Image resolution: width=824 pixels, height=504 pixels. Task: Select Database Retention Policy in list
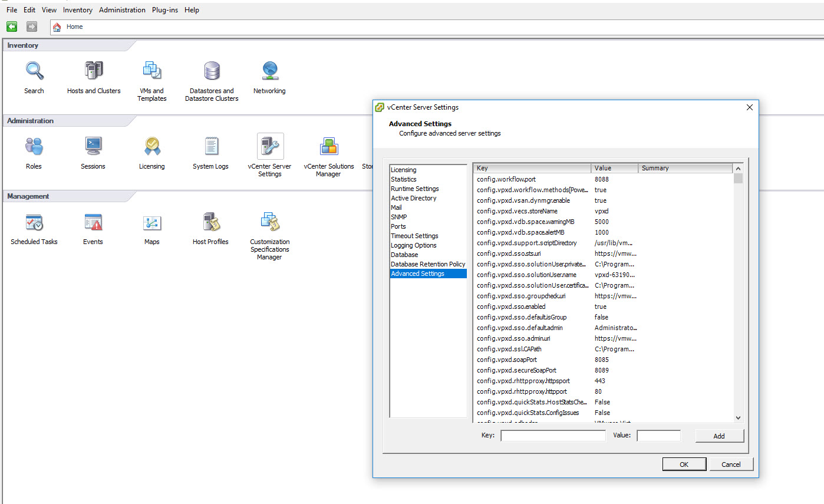tap(428, 264)
